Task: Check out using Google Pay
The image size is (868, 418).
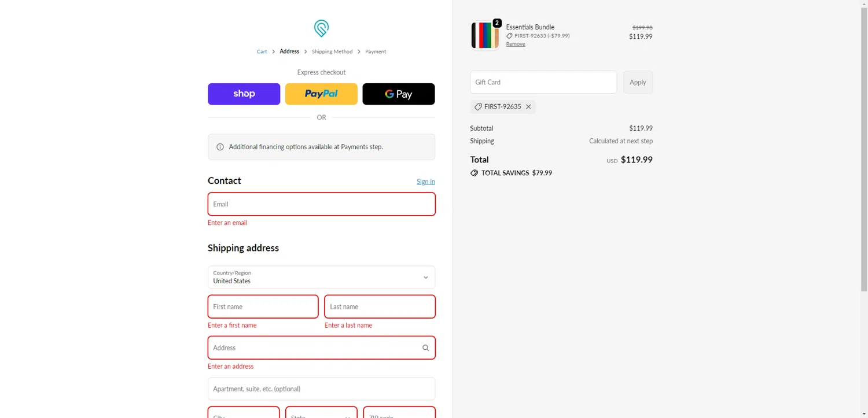Action: [x=398, y=94]
